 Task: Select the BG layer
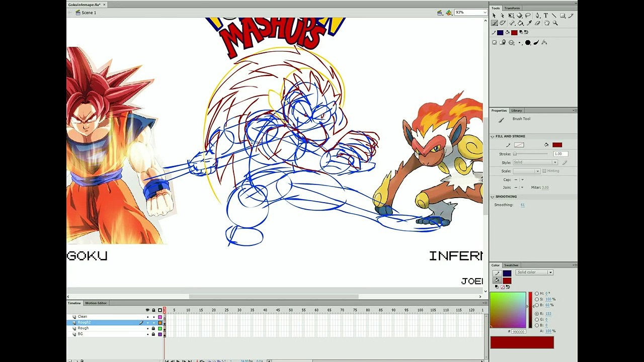click(80, 334)
